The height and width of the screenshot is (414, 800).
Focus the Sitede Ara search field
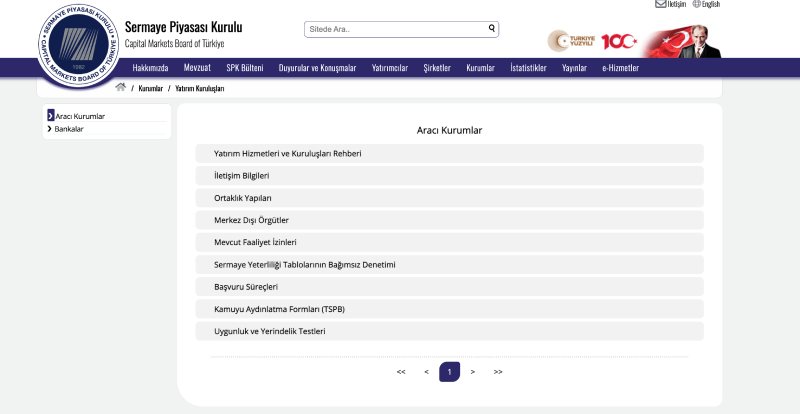(401, 29)
